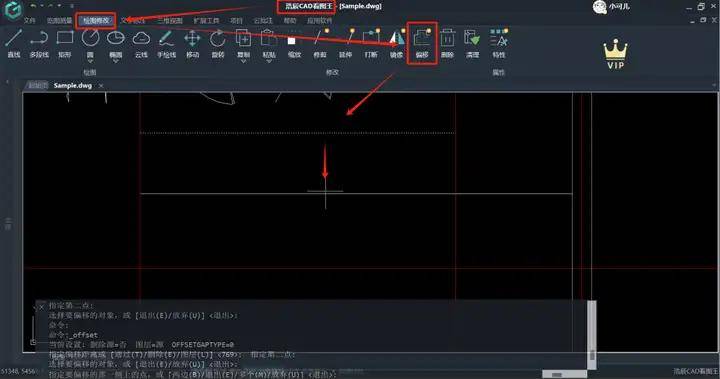The image size is (720, 379).
Task: Click the OFFSETGAPTYPE=0 text in command history
Action: click(202, 344)
